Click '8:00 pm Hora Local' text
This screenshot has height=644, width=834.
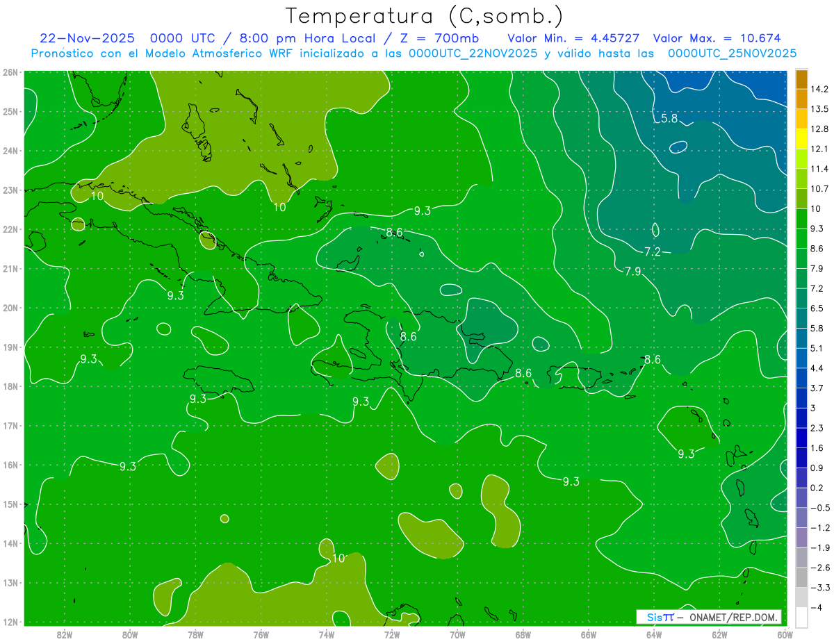click(308, 38)
